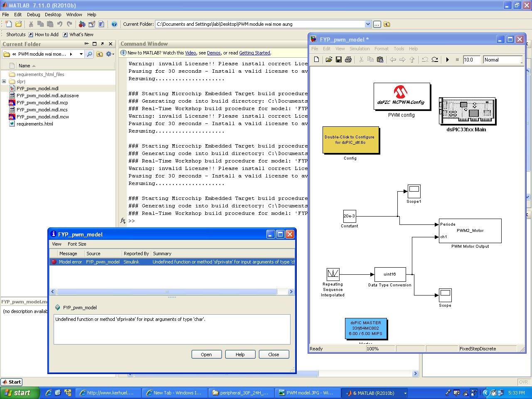Viewport: 532px width, 399px height.
Task: Follow the Video link in Command Window
Action: point(190,53)
